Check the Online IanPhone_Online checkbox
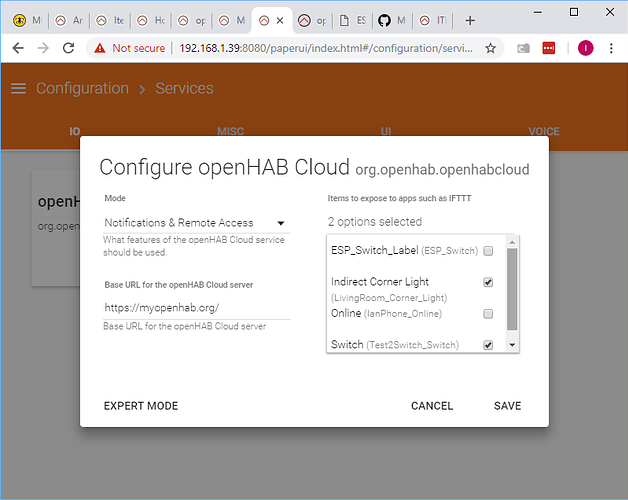 (x=487, y=313)
